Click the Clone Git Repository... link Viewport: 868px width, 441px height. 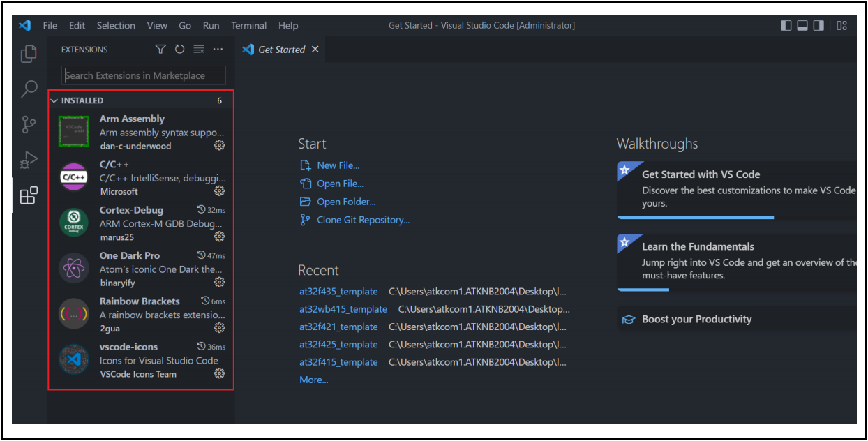[x=363, y=220]
